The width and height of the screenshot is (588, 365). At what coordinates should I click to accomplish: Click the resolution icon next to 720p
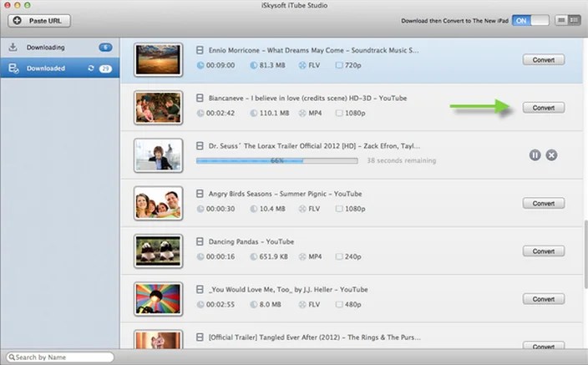click(x=339, y=65)
